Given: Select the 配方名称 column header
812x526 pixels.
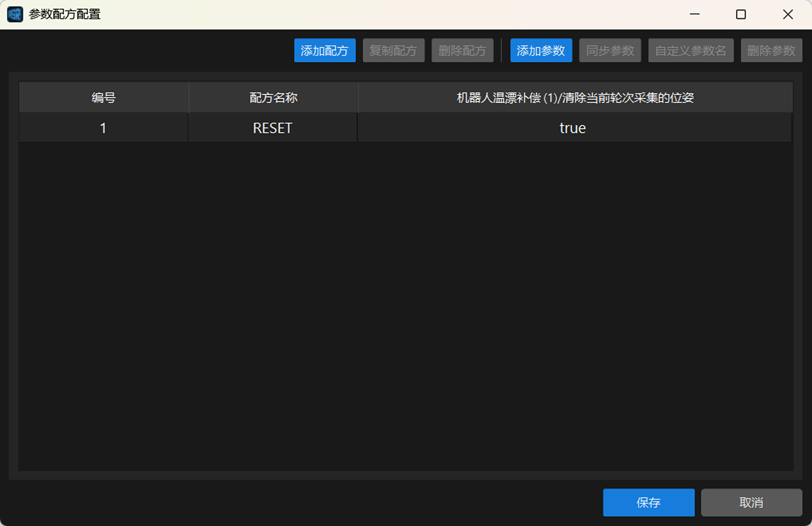Looking at the screenshot, I should pyautogui.click(x=273, y=97).
